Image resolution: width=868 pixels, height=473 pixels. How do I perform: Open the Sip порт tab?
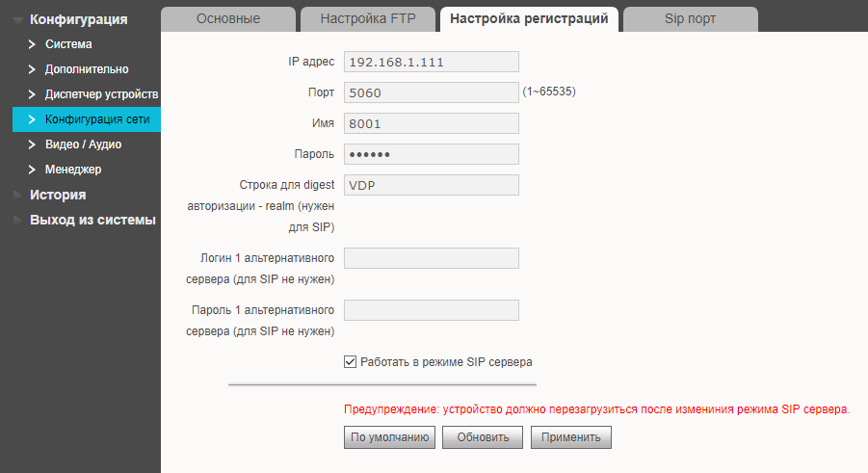tap(691, 19)
